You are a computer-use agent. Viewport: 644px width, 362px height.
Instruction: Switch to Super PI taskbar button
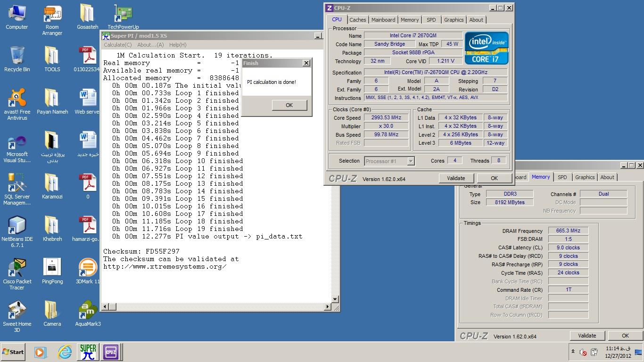(88, 352)
